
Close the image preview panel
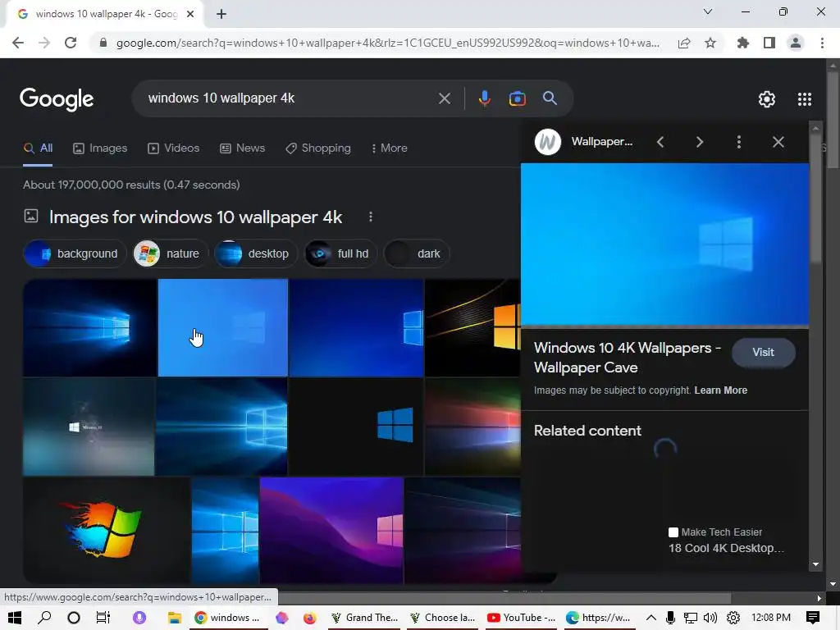pos(778,142)
